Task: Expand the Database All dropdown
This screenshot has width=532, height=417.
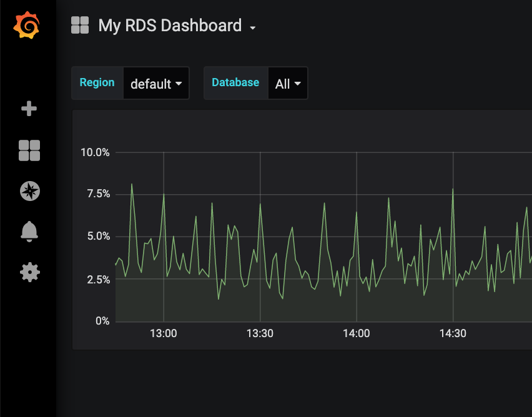Action: tap(288, 84)
